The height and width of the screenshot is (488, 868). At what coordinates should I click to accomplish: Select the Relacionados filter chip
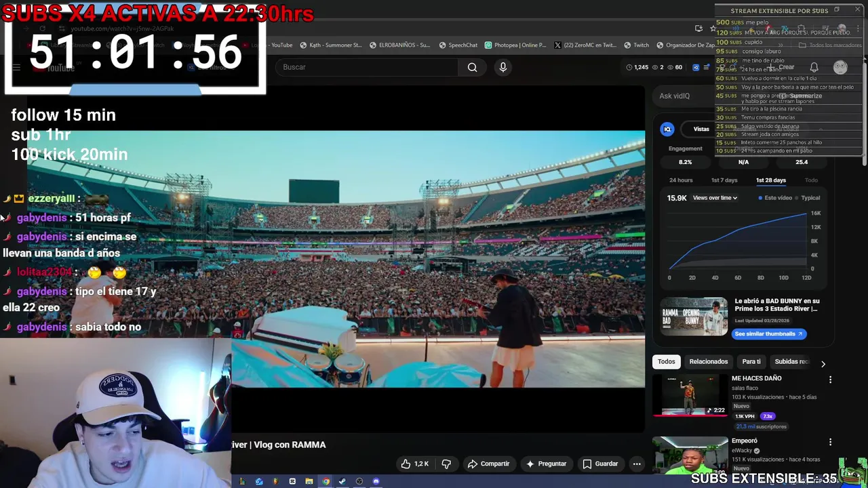coord(709,362)
